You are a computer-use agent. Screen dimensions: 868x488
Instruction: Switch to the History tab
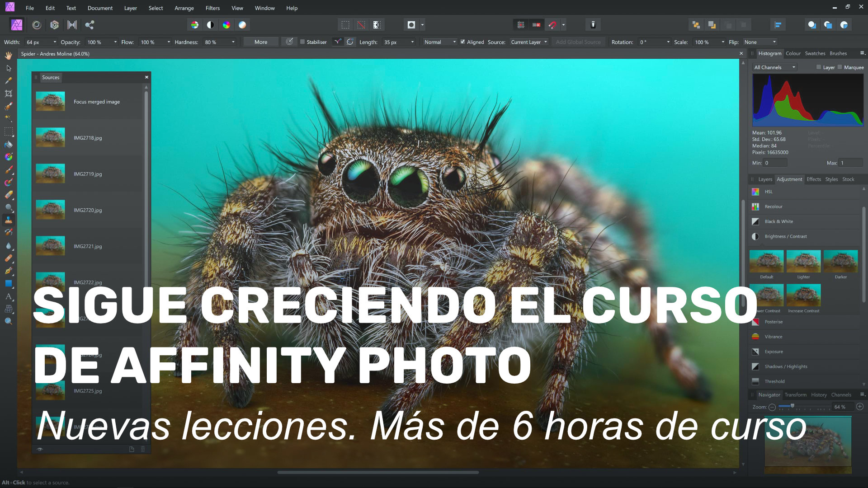point(819,395)
